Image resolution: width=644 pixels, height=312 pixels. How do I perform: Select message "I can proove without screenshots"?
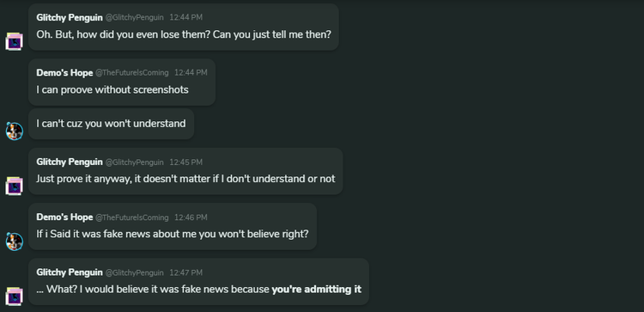click(112, 89)
